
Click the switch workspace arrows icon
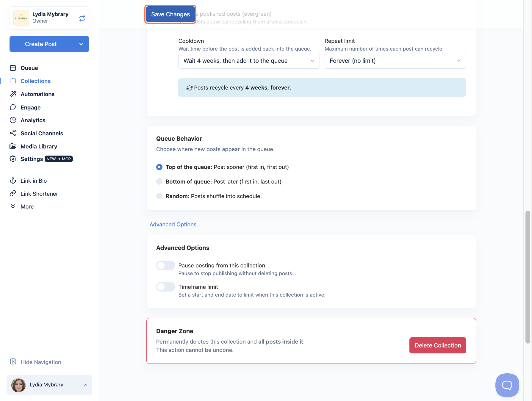[x=82, y=18]
